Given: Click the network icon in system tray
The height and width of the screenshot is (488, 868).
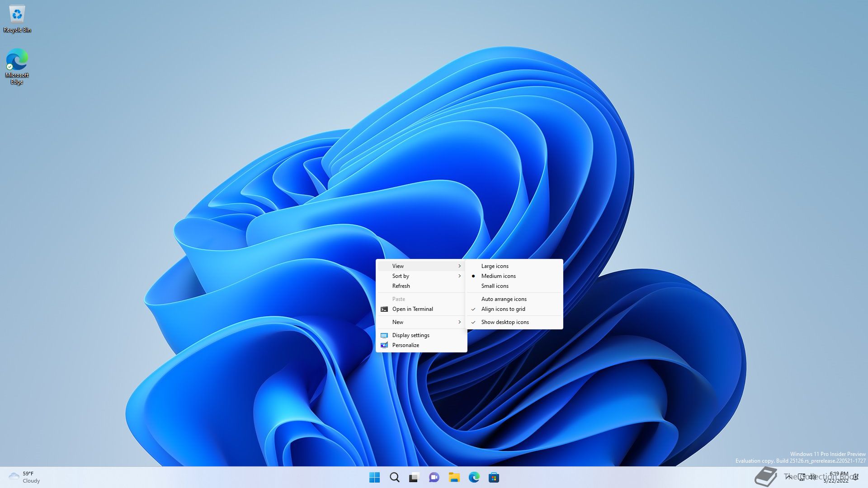Looking at the screenshot, I should (802, 477).
